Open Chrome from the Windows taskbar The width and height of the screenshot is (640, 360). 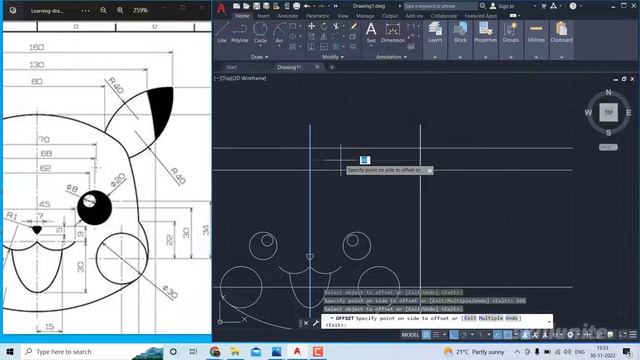tap(215, 351)
